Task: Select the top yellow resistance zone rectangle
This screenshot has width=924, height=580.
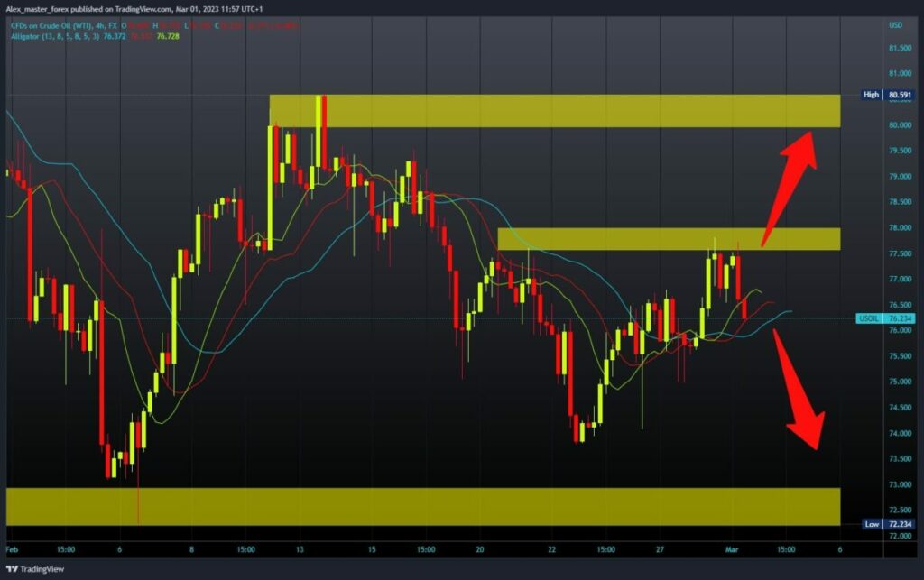Action: click(554, 110)
